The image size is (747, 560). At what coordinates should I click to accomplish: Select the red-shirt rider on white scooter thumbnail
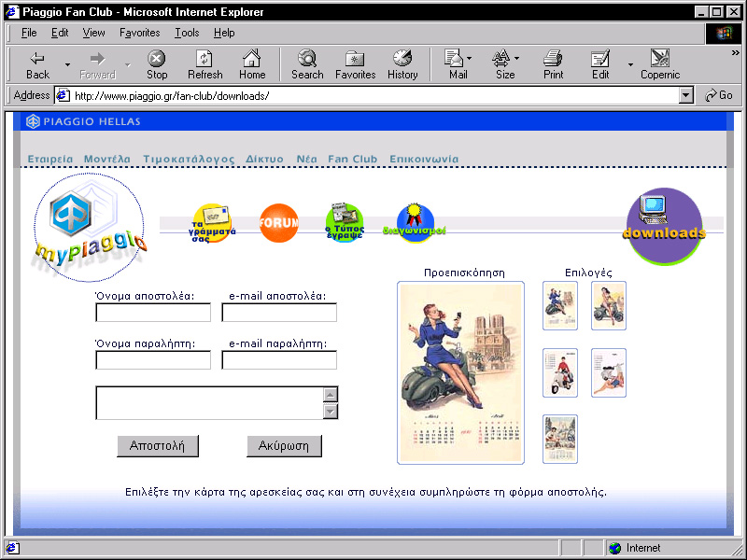point(560,372)
